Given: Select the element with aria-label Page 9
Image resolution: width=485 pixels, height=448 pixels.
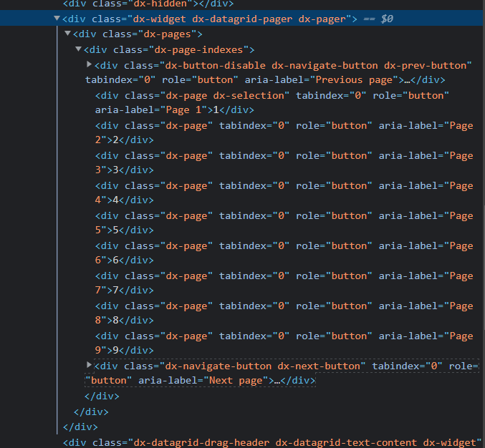Looking at the screenshot, I should pos(284,343).
